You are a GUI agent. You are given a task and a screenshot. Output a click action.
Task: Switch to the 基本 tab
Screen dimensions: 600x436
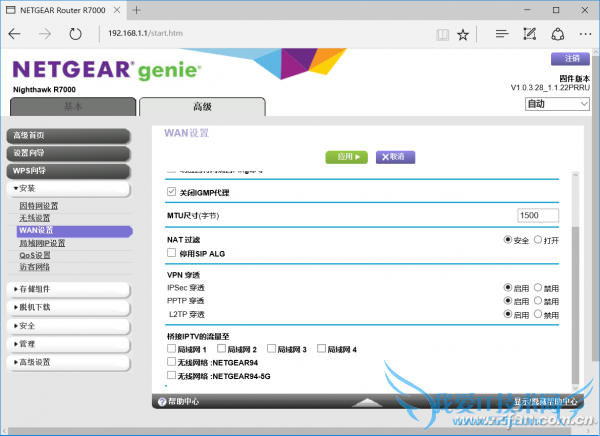[73, 106]
